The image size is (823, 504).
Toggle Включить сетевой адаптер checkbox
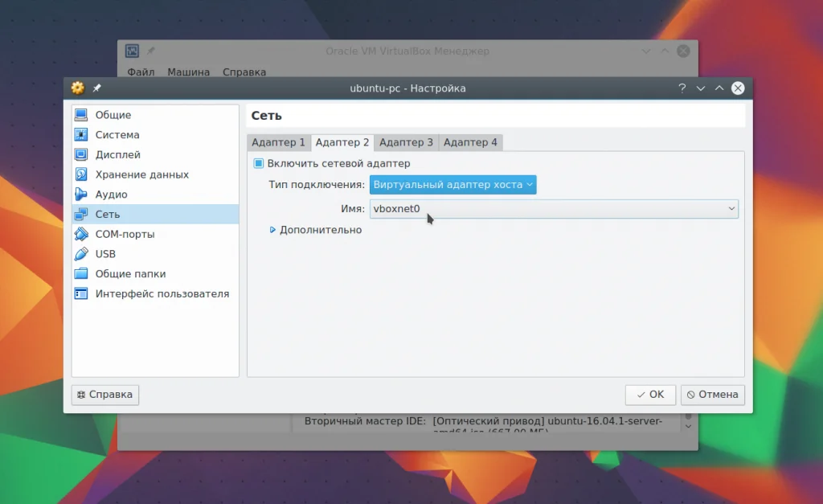(258, 163)
